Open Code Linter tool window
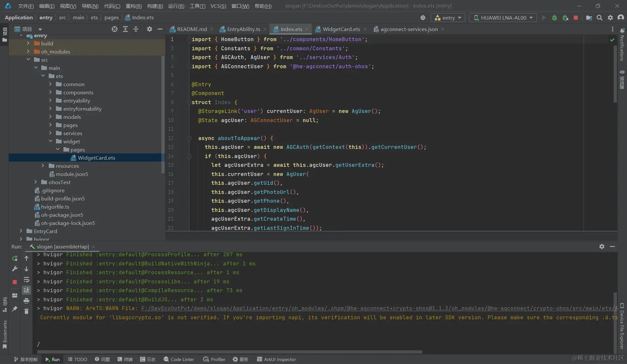The image size is (627, 364). (179, 359)
